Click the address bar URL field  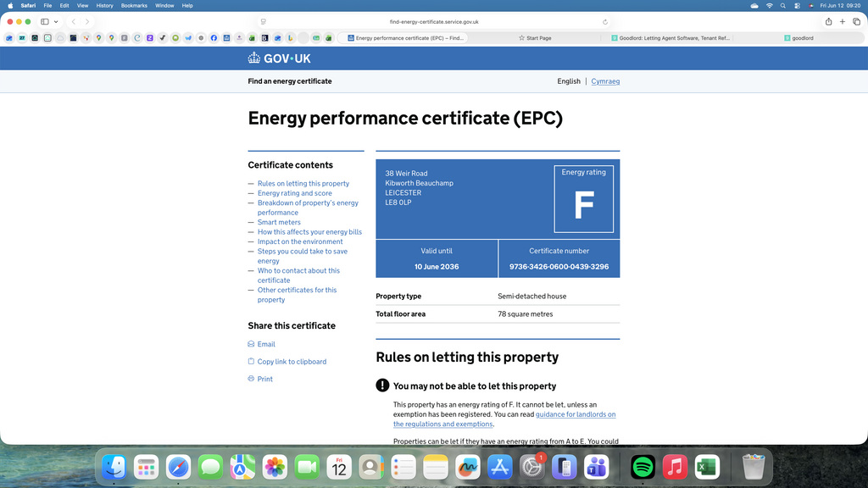pos(434,22)
